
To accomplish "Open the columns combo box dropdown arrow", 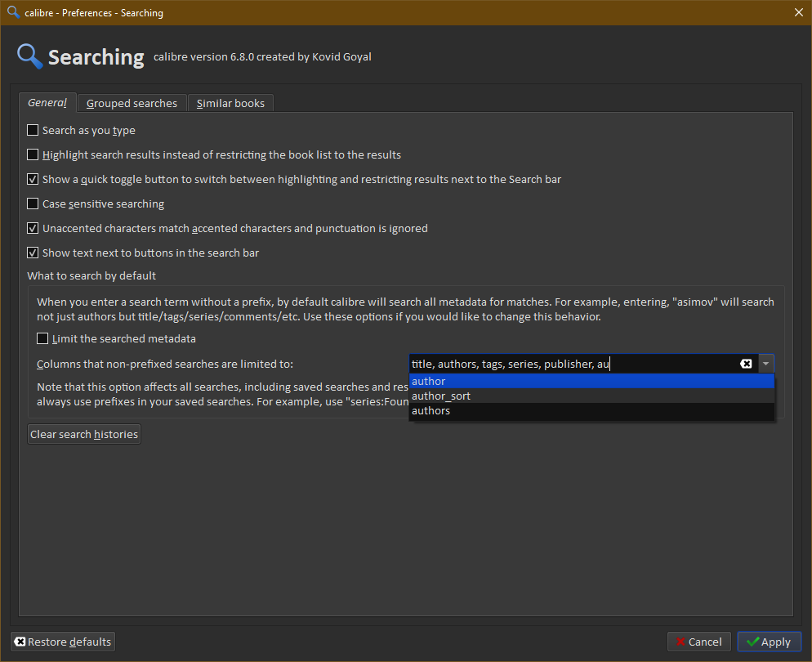I will pyautogui.click(x=766, y=364).
